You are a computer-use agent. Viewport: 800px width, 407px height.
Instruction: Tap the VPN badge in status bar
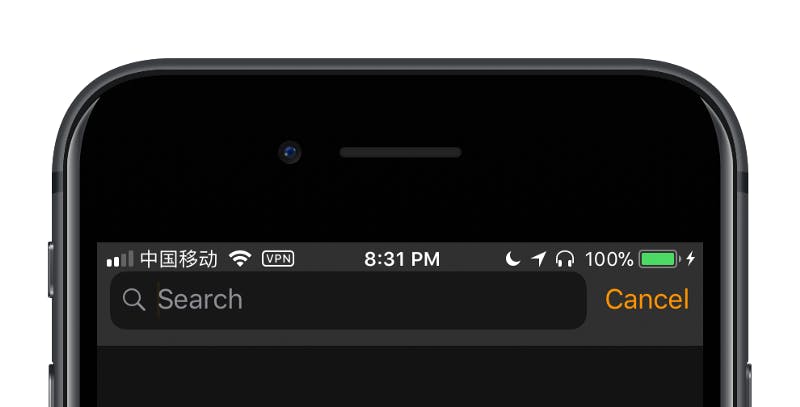point(278,259)
